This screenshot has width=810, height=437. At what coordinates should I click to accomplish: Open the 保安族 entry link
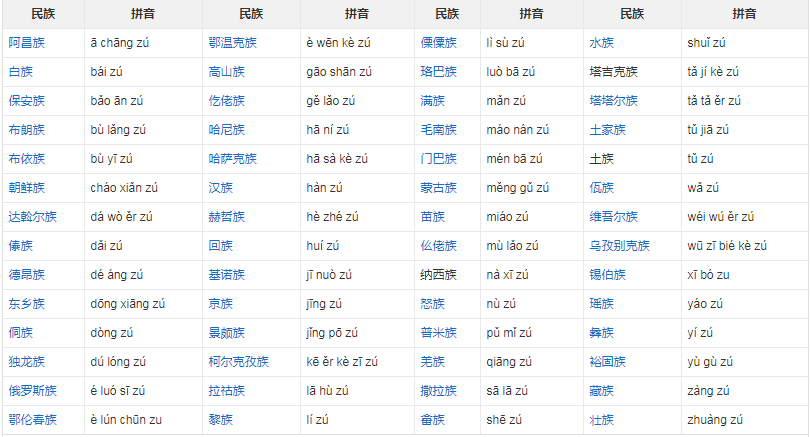click(26, 101)
